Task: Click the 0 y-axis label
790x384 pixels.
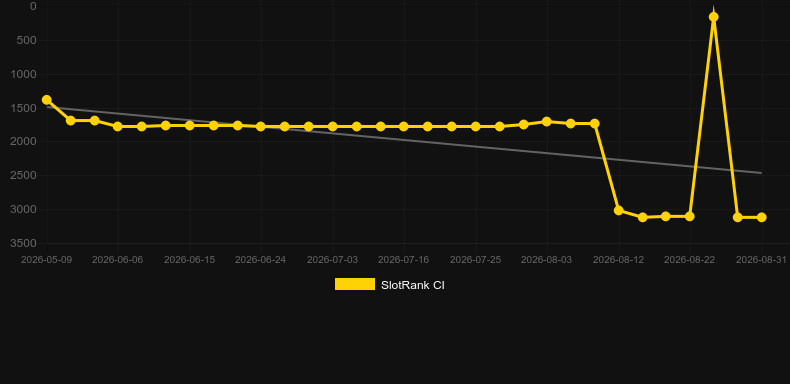Action: (33, 6)
